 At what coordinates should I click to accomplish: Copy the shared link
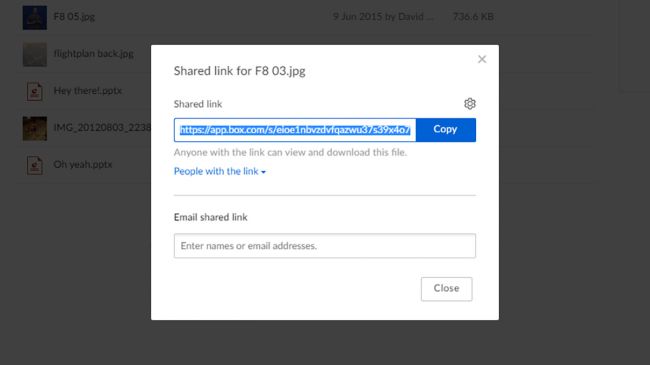(x=446, y=130)
